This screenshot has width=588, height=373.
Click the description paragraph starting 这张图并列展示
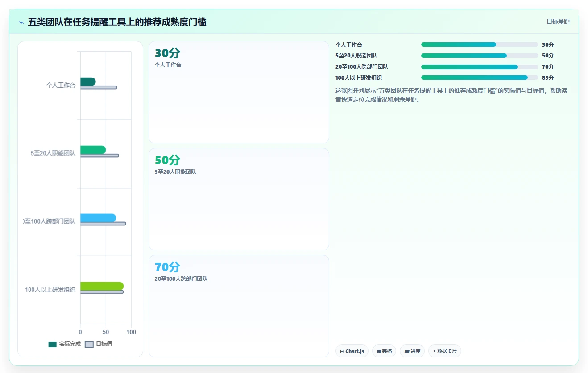[451, 95]
